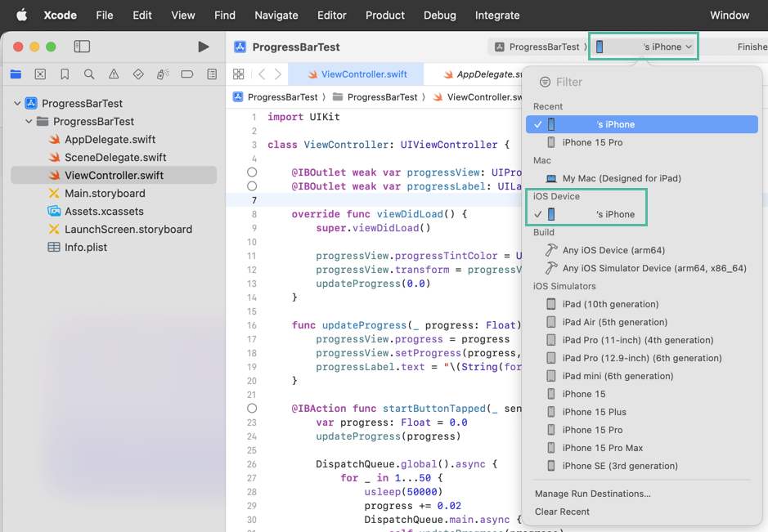Open the related items grid icon
The height and width of the screenshot is (532, 768).
click(239, 74)
